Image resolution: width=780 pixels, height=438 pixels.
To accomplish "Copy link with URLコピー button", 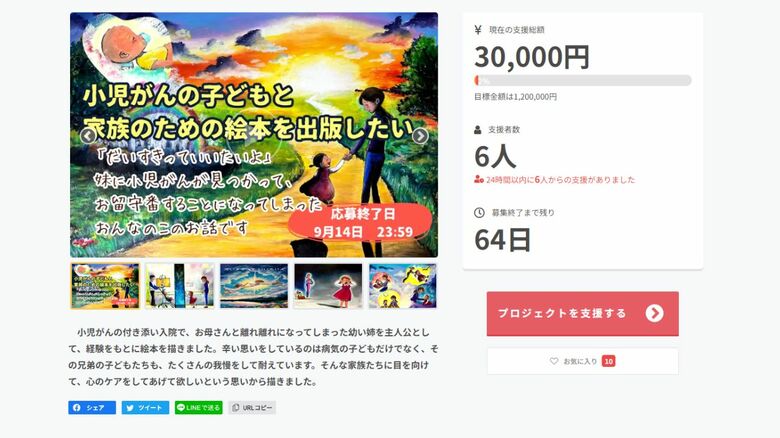I will 252,408.
